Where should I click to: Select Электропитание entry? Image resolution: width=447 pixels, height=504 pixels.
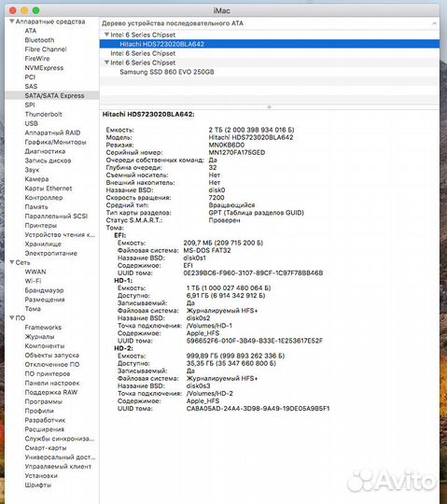51,253
